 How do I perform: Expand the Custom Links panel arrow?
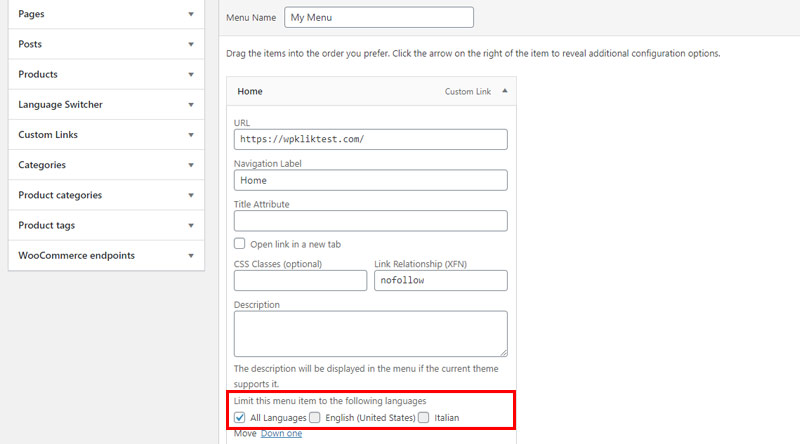(191, 135)
